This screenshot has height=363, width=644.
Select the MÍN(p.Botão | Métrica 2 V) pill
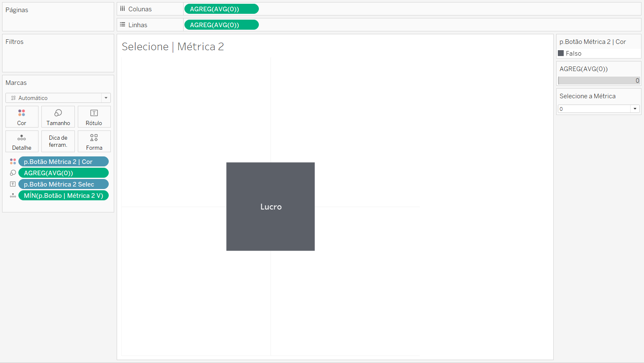[64, 195]
